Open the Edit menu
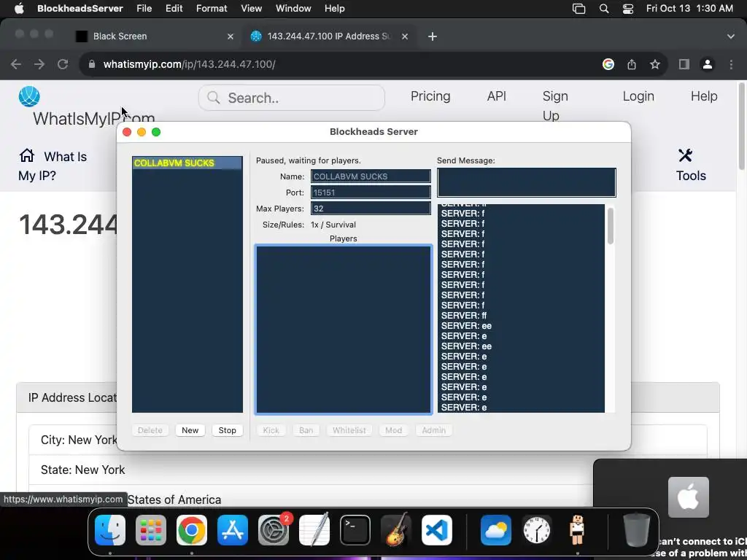747x560 pixels. pos(174,9)
